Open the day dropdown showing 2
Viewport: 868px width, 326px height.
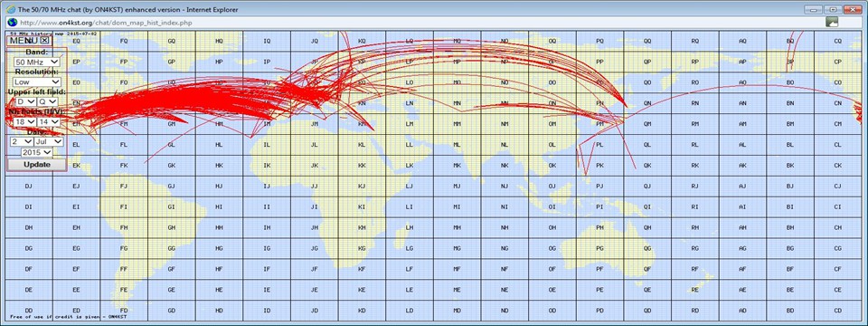coord(21,141)
